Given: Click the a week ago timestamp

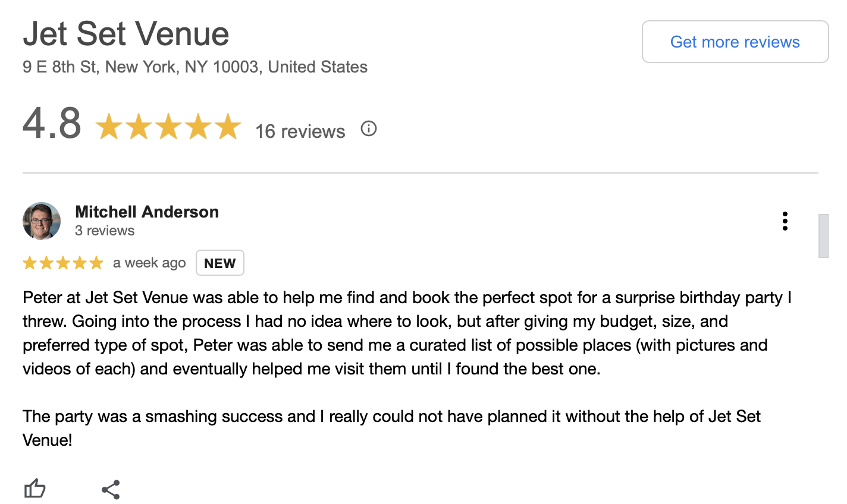Looking at the screenshot, I should [149, 263].
